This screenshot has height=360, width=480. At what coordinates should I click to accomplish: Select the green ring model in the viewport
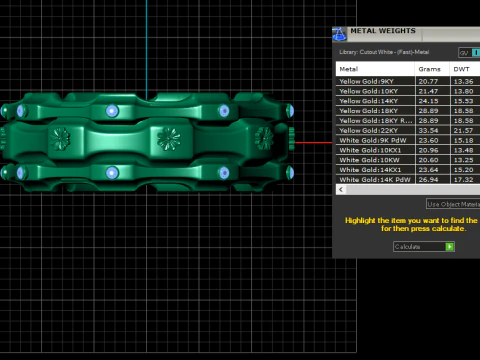point(147,143)
